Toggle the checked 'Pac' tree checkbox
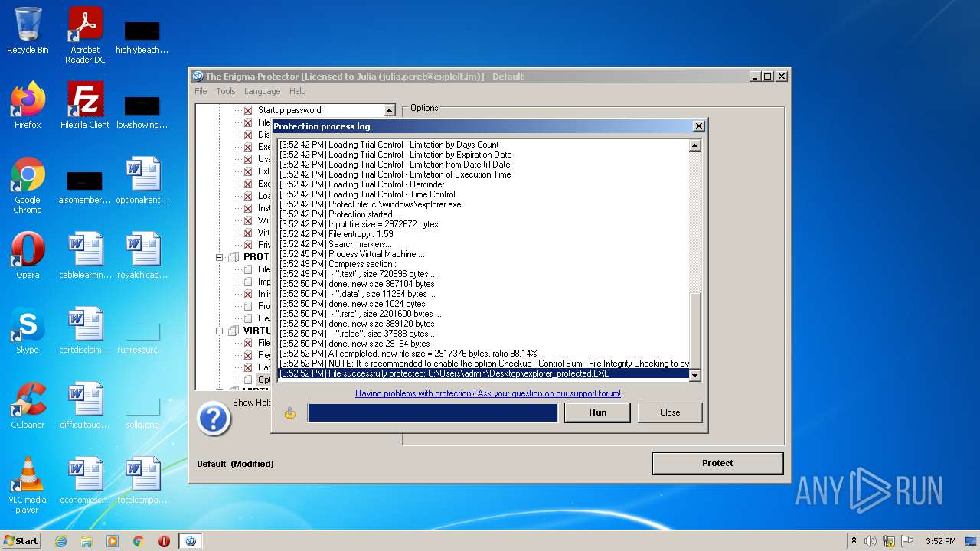This screenshot has height=551, width=980. (248, 367)
